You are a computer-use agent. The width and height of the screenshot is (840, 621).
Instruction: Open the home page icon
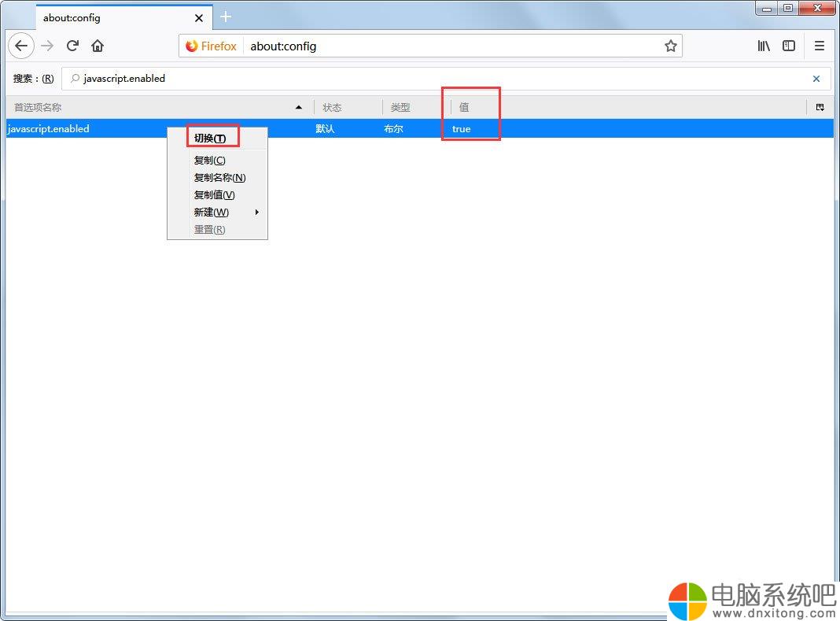(x=98, y=46)
